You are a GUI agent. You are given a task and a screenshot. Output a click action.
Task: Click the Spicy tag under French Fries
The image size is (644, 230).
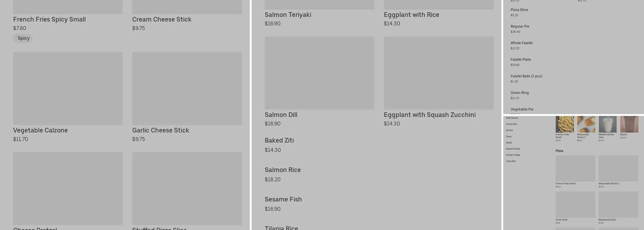click(23, 38)
